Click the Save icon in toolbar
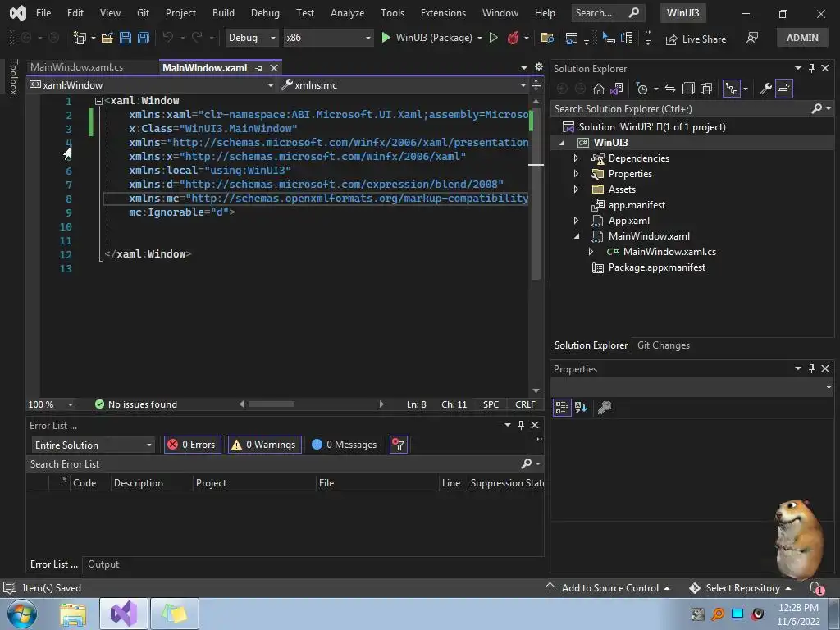Image resolution: width=840 pixels, height=630 pixels. tap(126, 38)
